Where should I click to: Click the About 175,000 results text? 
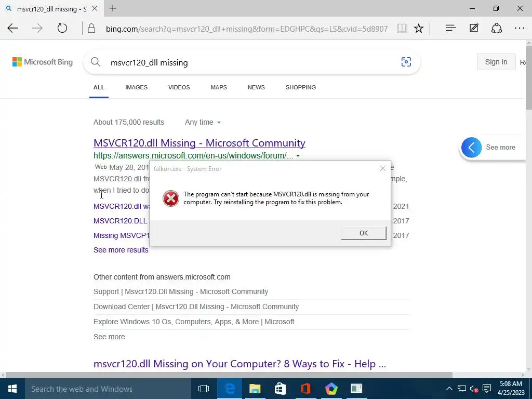(129, 122)
